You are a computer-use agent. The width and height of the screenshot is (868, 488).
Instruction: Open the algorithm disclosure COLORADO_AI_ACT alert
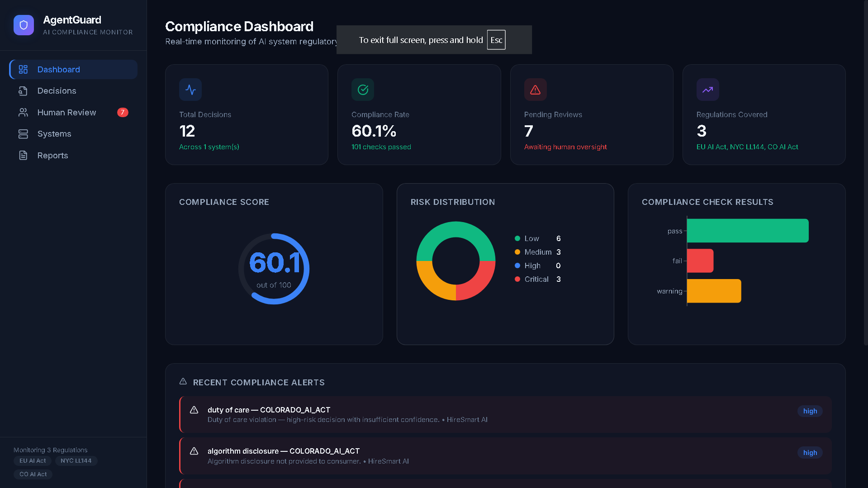(506, 456)
